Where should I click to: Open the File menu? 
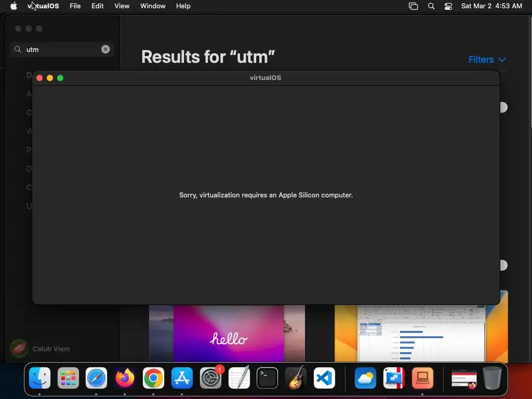pos(75,6)
